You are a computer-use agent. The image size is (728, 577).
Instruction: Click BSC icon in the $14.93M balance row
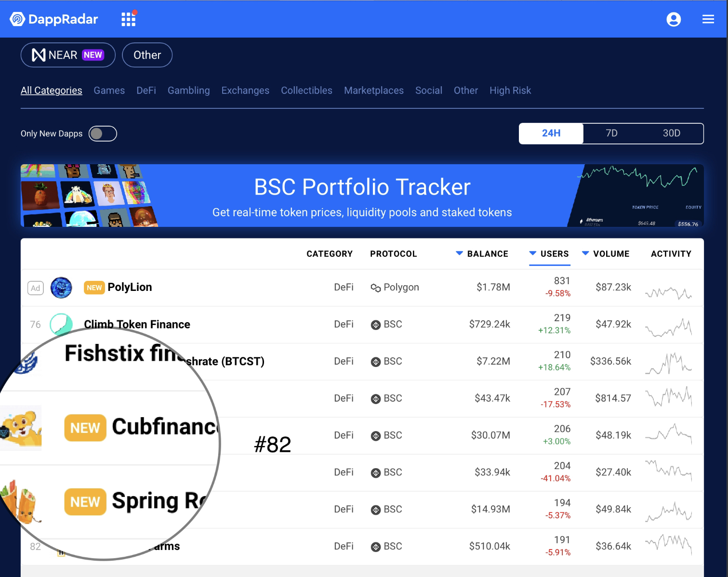[x=376, y=510]
